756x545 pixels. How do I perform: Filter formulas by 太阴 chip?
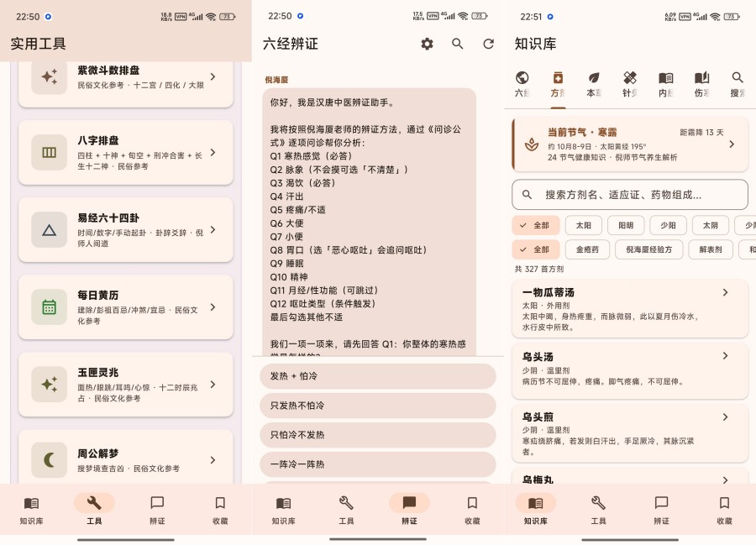click(x=710, y=225)
